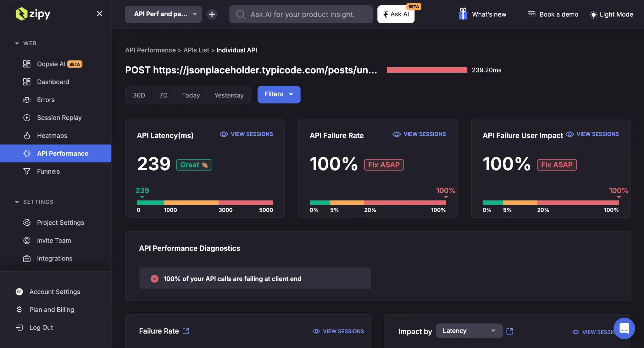
Task: Click the What's new gift icon
Action: 463,14
